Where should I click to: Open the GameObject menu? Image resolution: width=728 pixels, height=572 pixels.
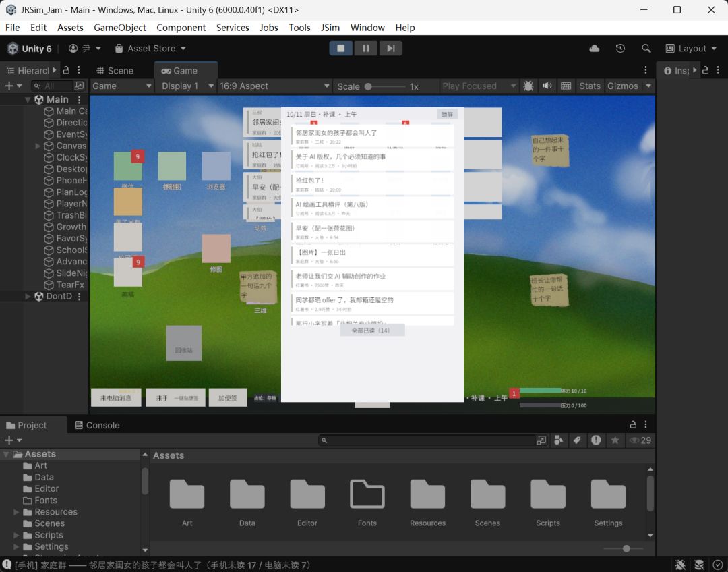[120, 28]
